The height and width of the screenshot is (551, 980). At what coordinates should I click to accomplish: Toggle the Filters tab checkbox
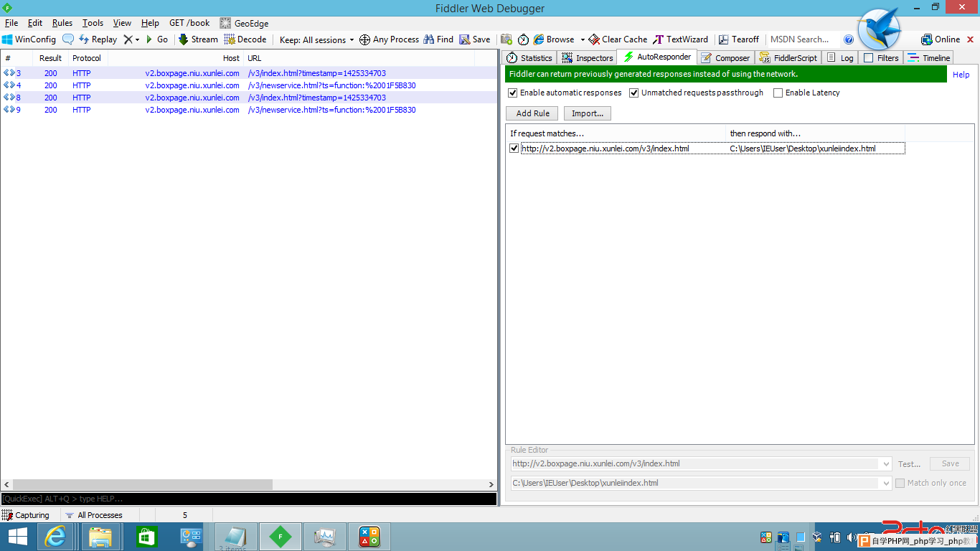(x=868, y=58)
